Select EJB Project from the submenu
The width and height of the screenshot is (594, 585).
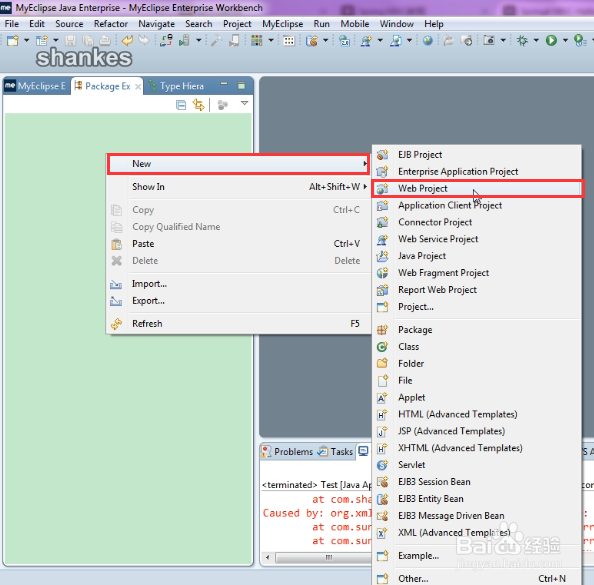[477, 155]
